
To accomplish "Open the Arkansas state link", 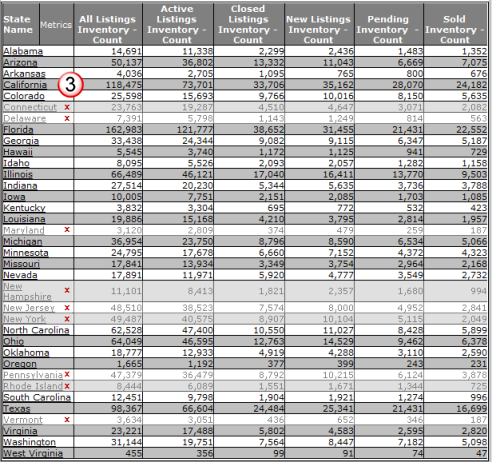I will pyautogui.click(x=24, y=74).
